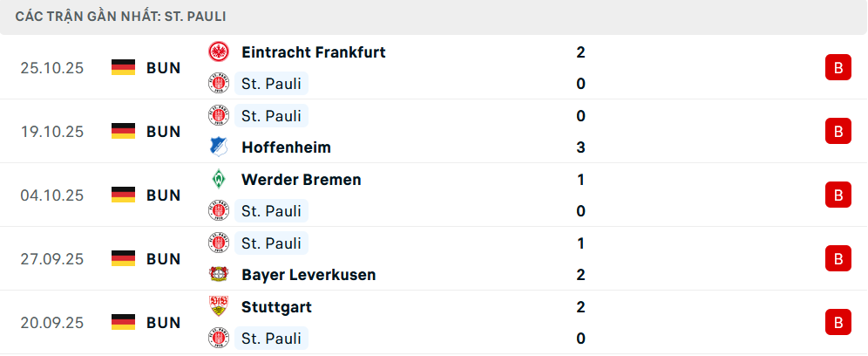
Task: Click the Hoffenheim club logo
Action: (x=218, y=147)
